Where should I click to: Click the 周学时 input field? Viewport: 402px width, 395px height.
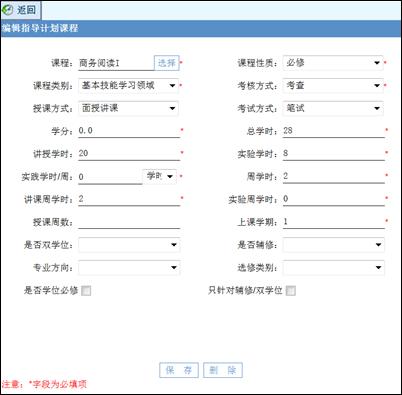(334, 176)
